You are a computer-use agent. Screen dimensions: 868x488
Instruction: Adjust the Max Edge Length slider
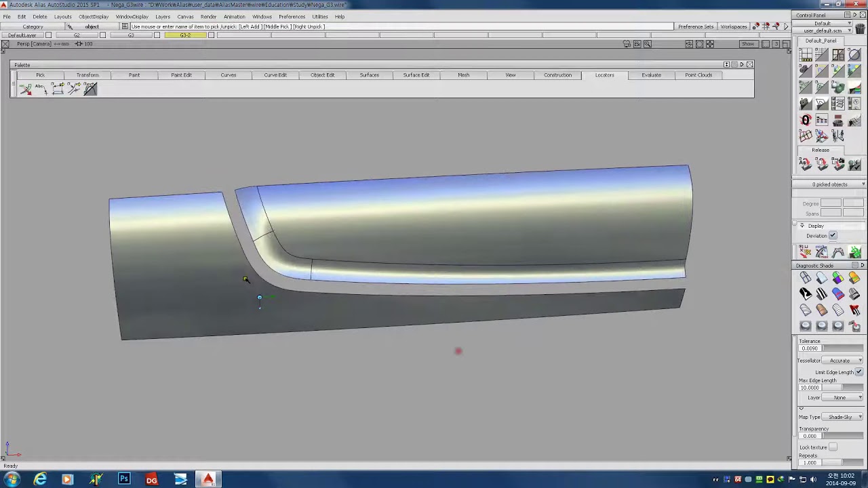click(x=844, y=388)
